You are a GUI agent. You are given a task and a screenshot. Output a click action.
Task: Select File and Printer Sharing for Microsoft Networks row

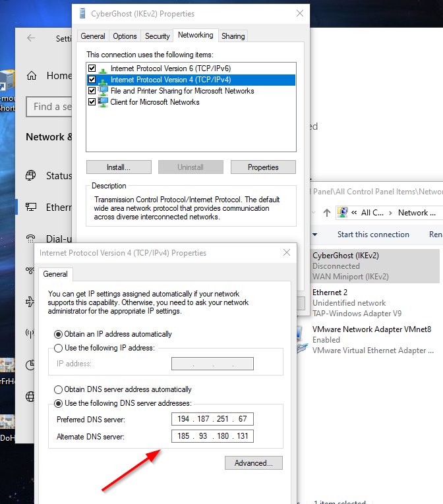point(191,91)
